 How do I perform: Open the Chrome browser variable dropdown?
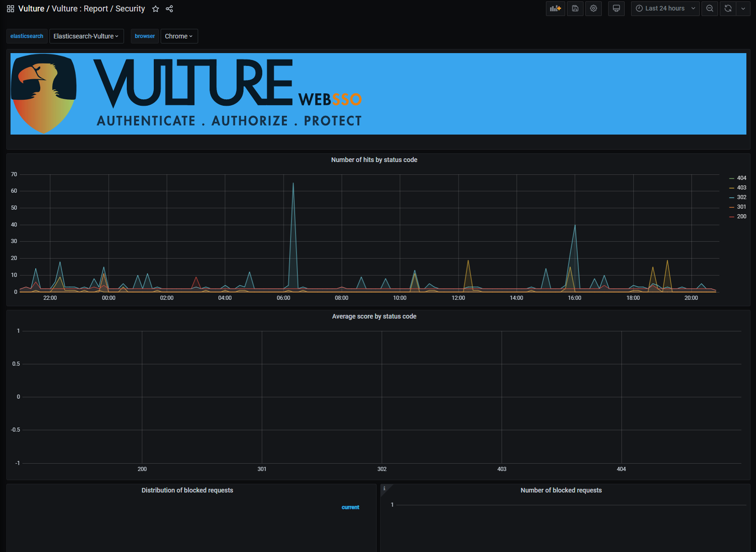tap(179, 36)
